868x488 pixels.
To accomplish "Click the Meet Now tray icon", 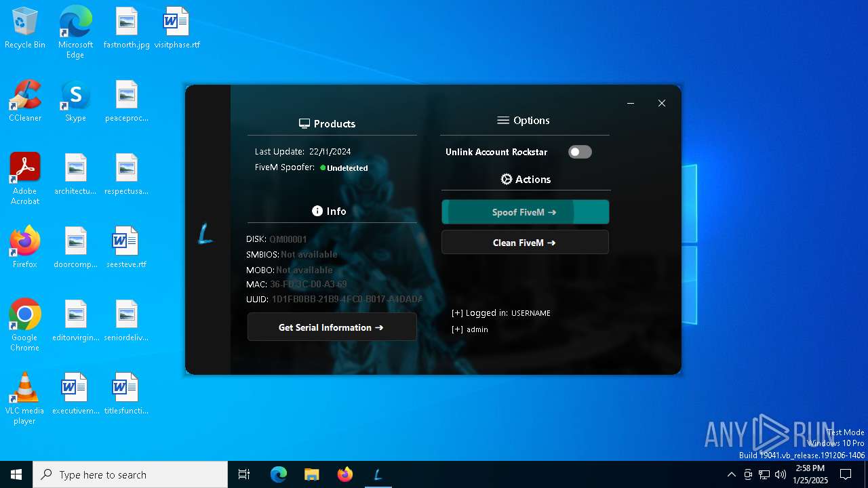I will tap(748, 474).
